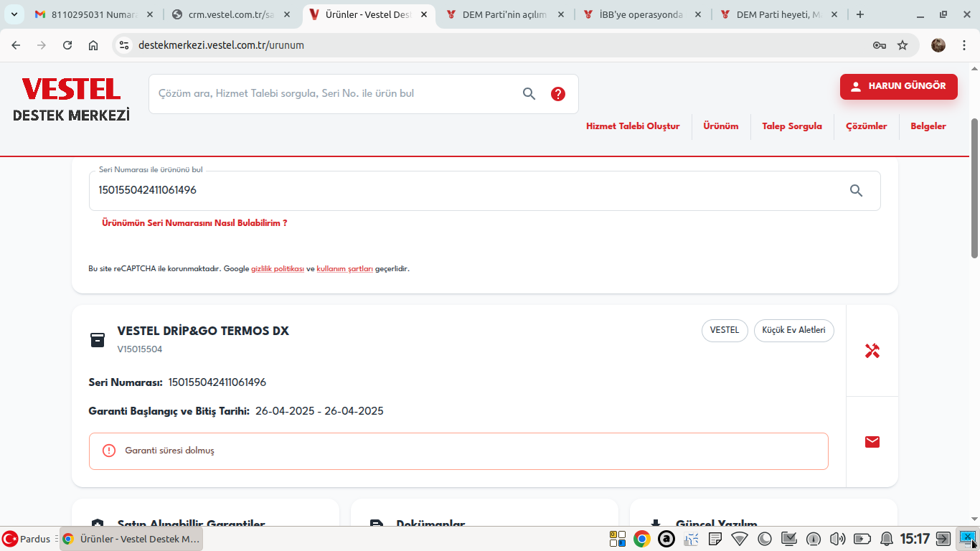The image size is (980, 551).
Task: Open the gizlilik politikası link
Action: click(278, 269)
